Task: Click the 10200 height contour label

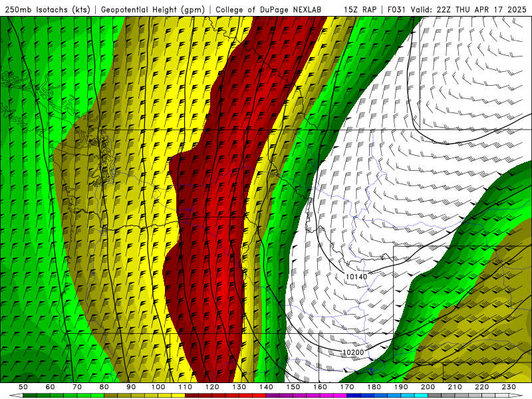Action: (x=353, y=352)
